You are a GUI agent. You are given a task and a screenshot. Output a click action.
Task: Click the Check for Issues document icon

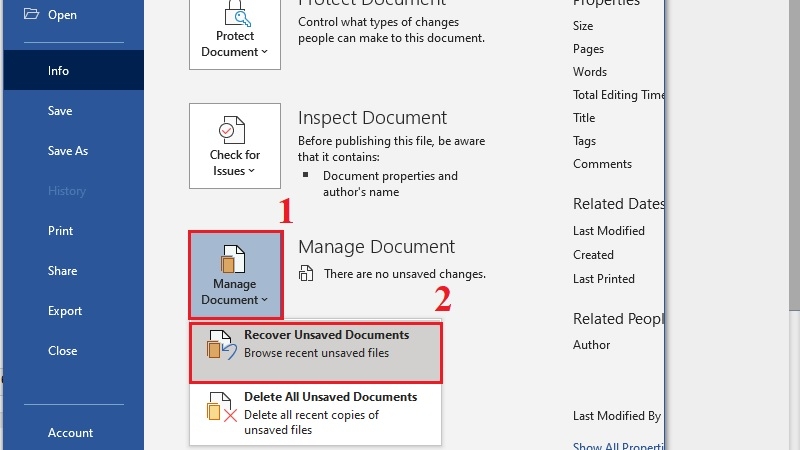click(232, 130)
